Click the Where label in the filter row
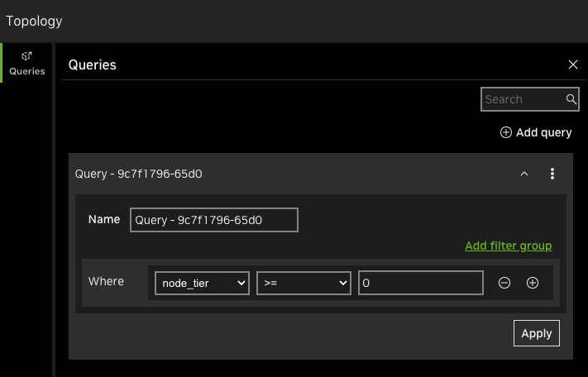 (x=106, y=281)
